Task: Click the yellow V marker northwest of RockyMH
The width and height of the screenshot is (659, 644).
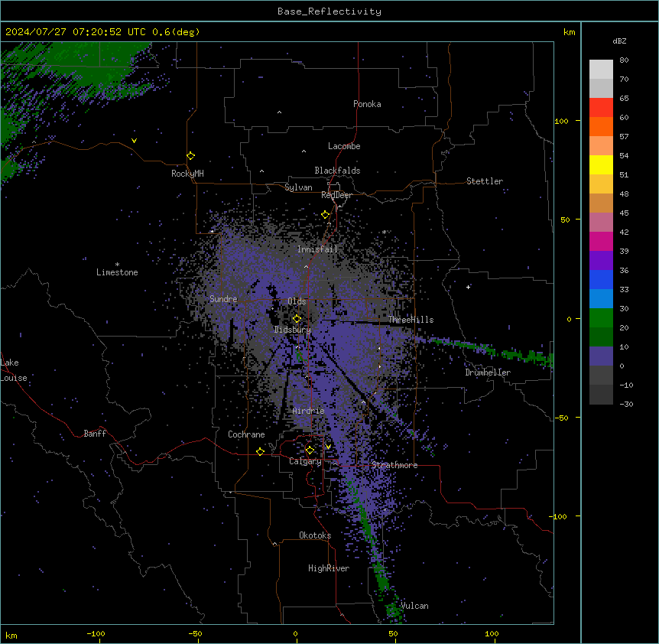Action: [x=134, y=141]
